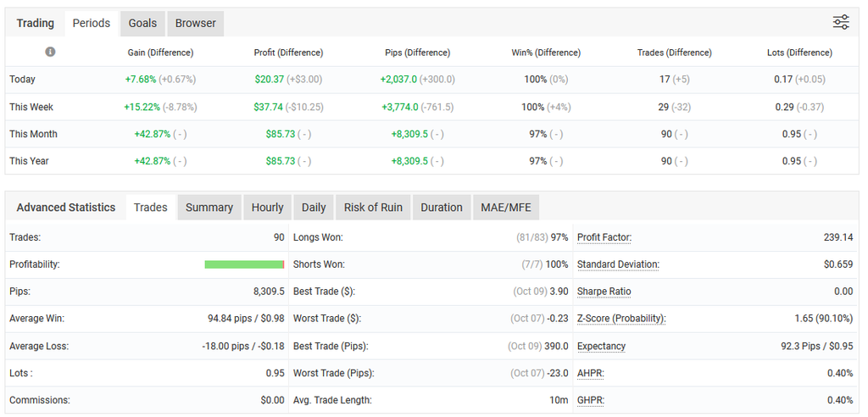Click the Z-Score (Probability) label

620,320
